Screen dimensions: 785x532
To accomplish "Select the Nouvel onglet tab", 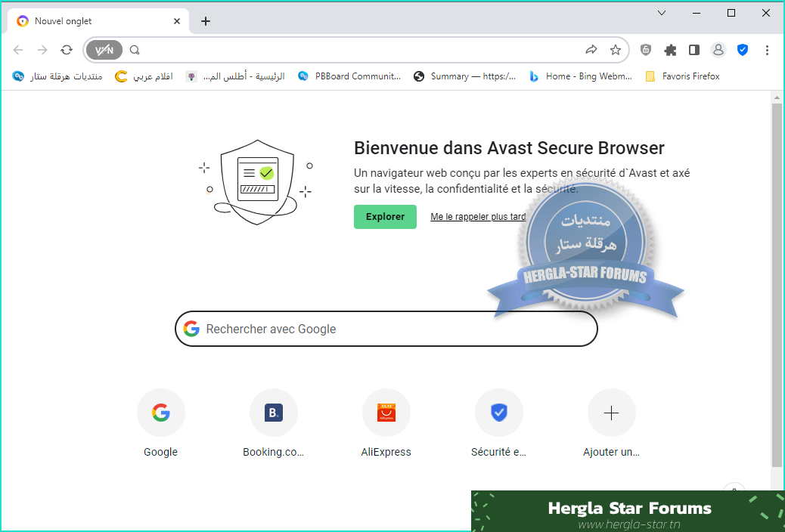I will 98,21.
